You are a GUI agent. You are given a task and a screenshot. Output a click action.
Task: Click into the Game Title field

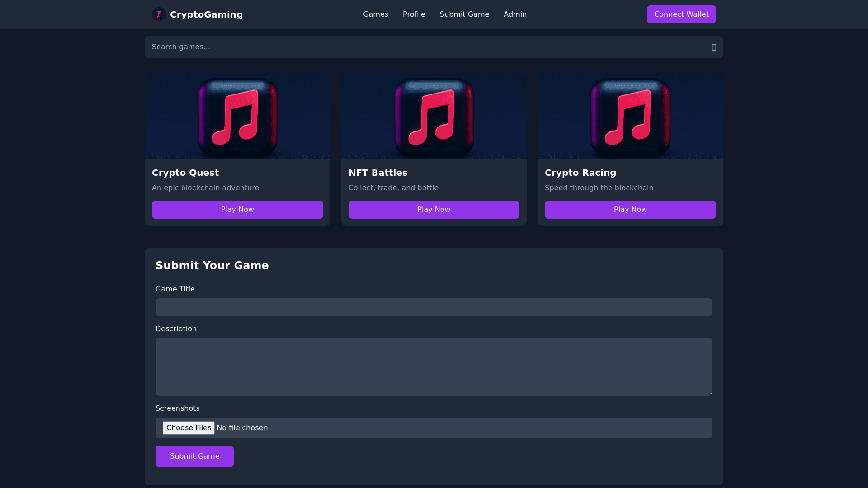434,307
